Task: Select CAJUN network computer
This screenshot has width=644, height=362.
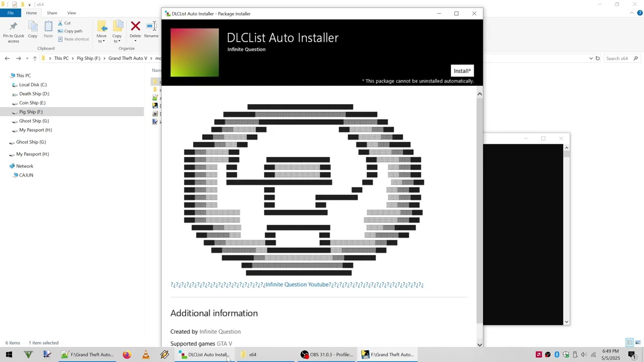Action: coord(26,175)
